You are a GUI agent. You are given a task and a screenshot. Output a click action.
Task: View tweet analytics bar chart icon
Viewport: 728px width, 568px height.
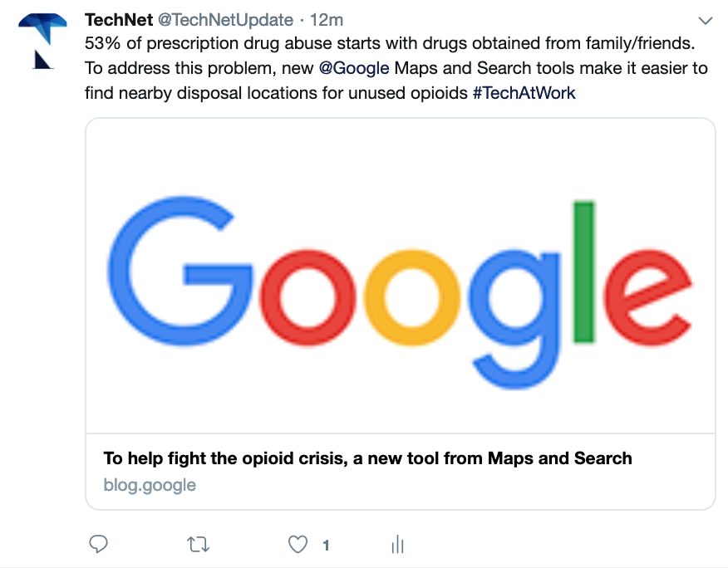[397, 545]
